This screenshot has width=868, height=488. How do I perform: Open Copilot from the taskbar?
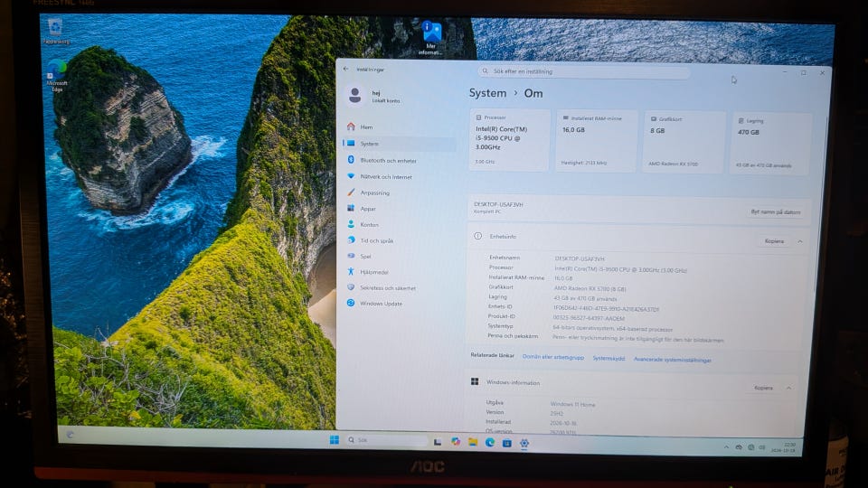click(455, 442)
